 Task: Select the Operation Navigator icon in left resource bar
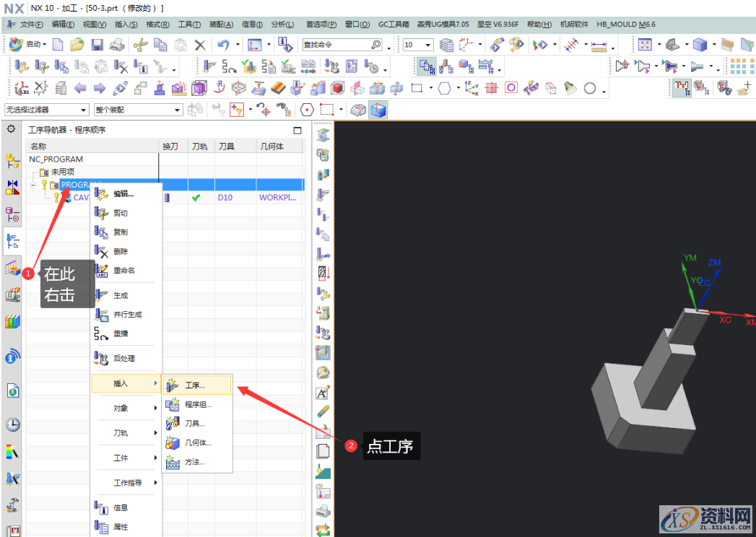[x=12, y=241]
